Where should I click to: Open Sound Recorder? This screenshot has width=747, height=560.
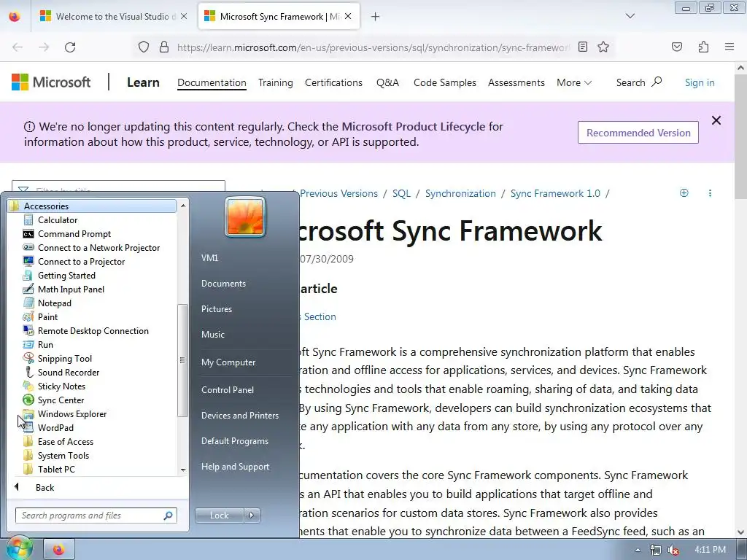click(x=69, y=372)
